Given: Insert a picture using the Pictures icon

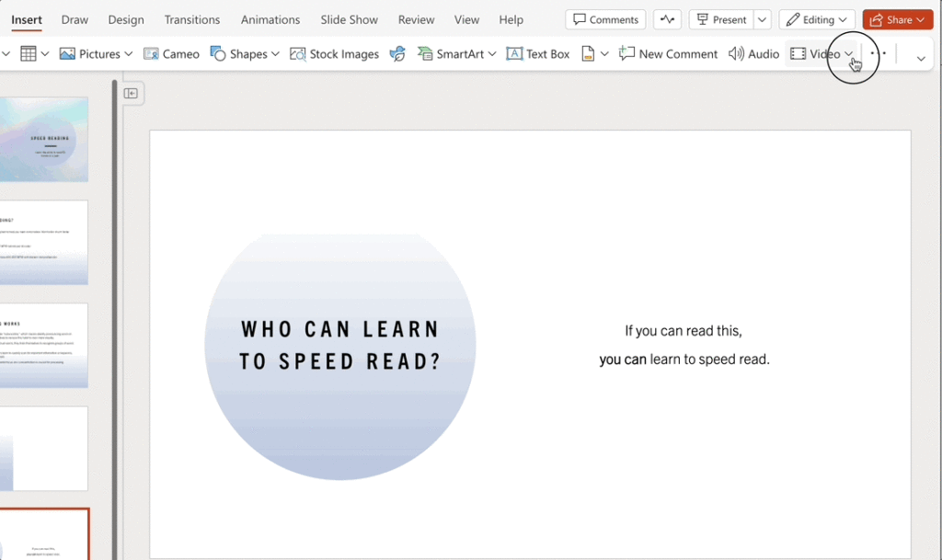Looking at the screenshot, I should 68,54.
